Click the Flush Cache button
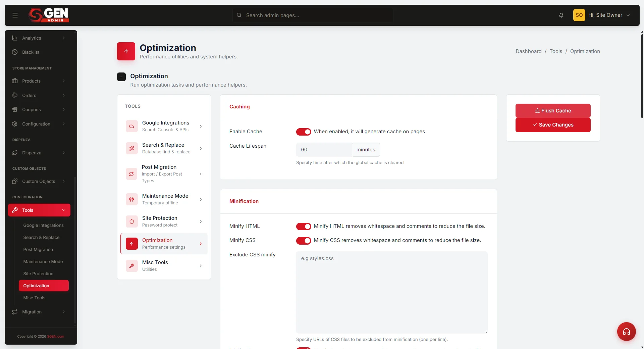644x349 pixels. [x=553, y=111]
